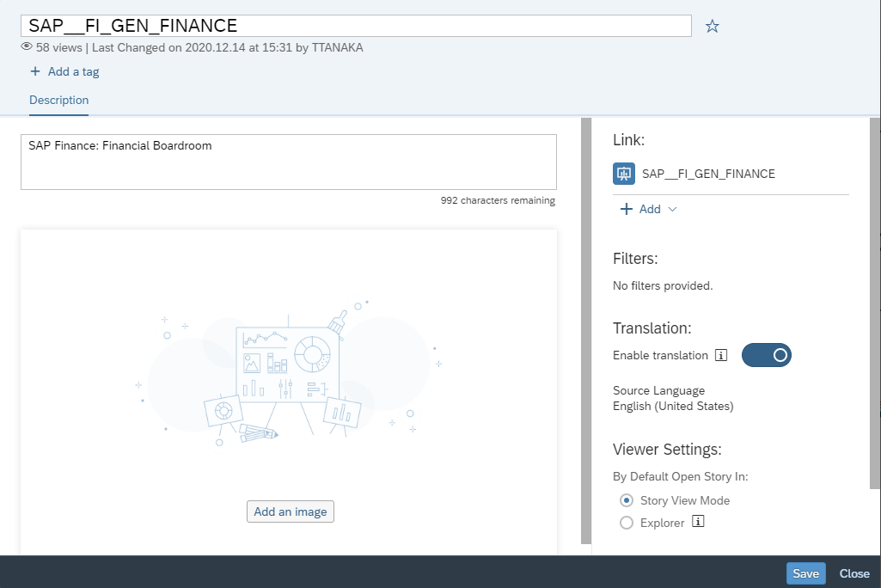The image size is (881, 588).
Task: Select Story View Mode radio button
Action: [x=627, y=500]
